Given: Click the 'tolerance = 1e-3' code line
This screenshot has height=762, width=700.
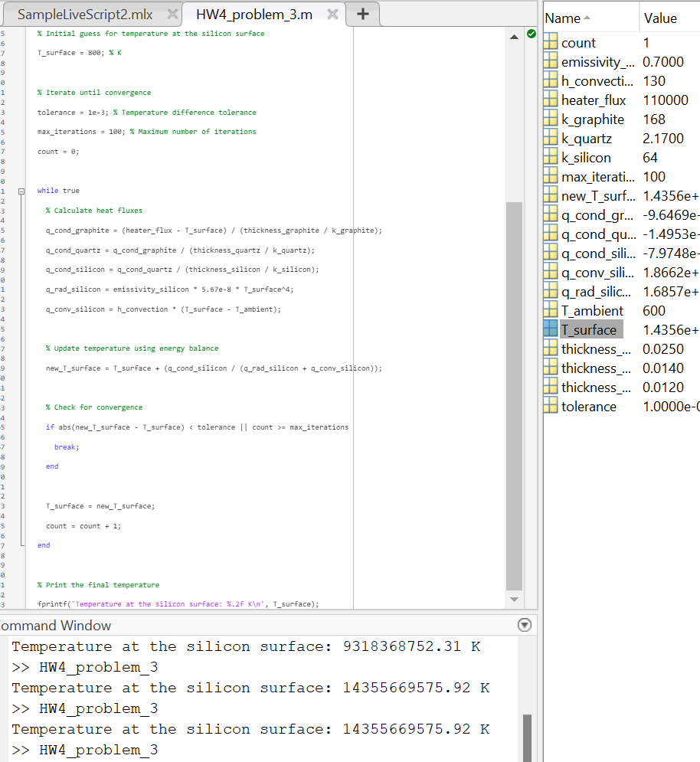Looking at the screenshot, I should pyautogui.click(x=146, y=113).
